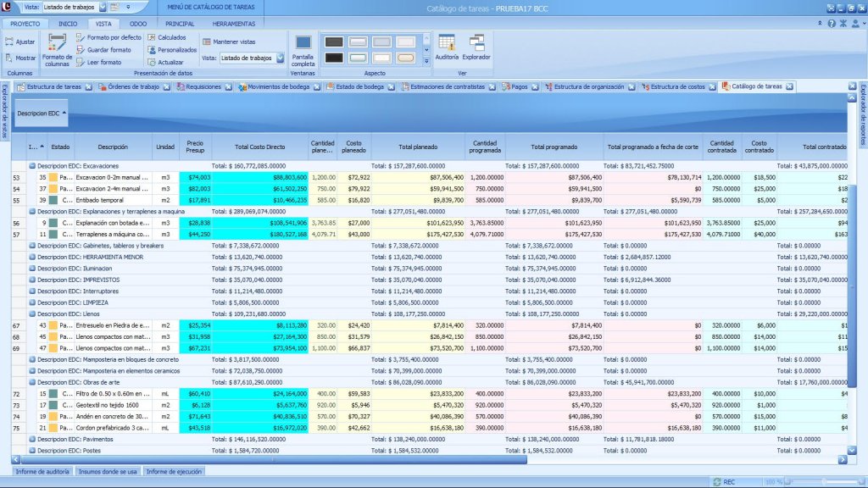Open the Explorador view
Viewport: 868px width, 488px height.
(476, 47)
